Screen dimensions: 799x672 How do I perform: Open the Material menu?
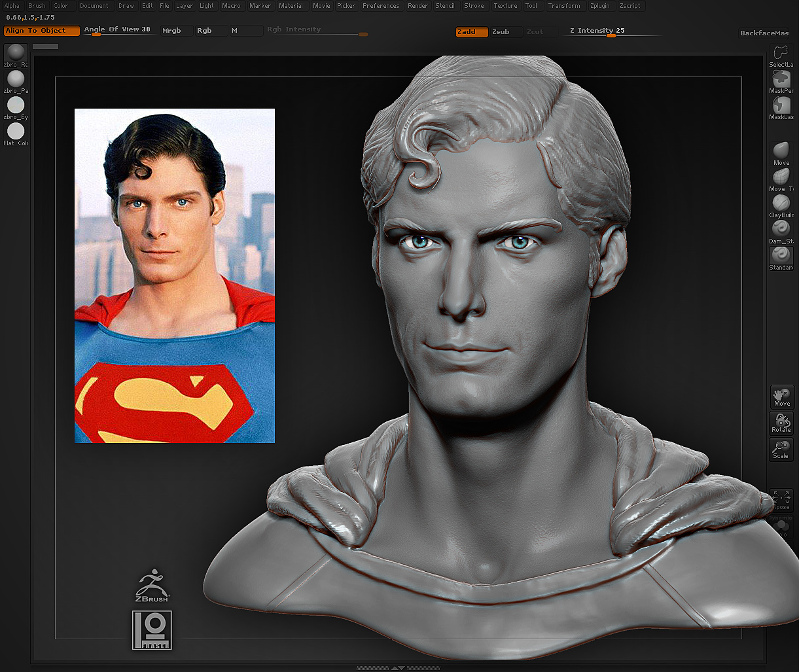point(291,6)
